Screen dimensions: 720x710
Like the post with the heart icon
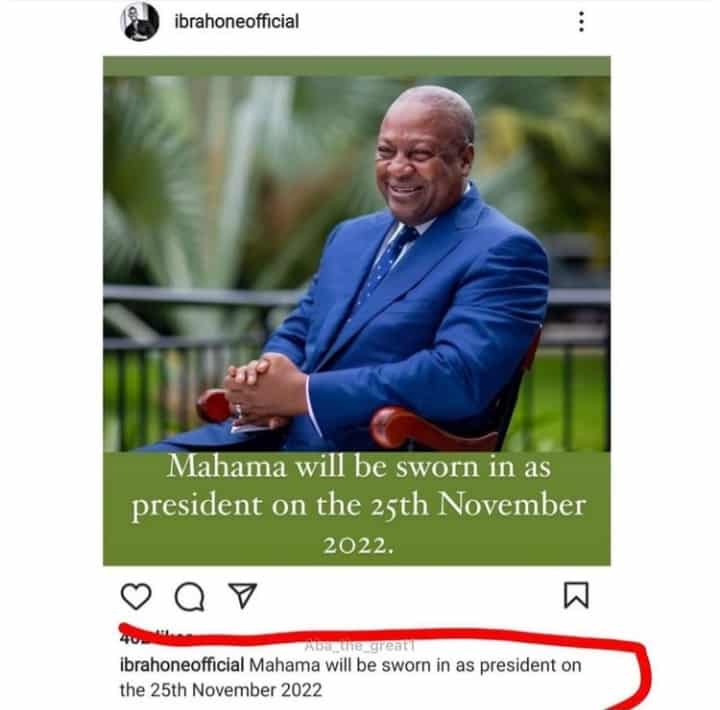click(x=136, y=596)
